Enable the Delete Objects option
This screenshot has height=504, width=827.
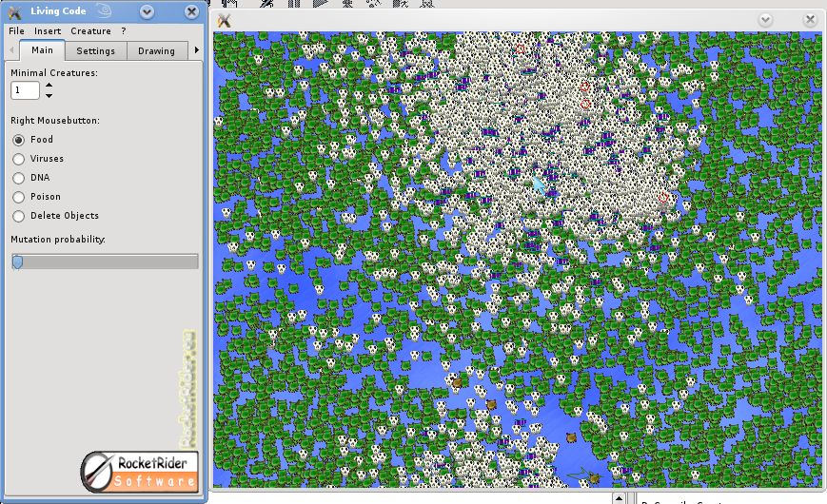(x=18, y=216)
